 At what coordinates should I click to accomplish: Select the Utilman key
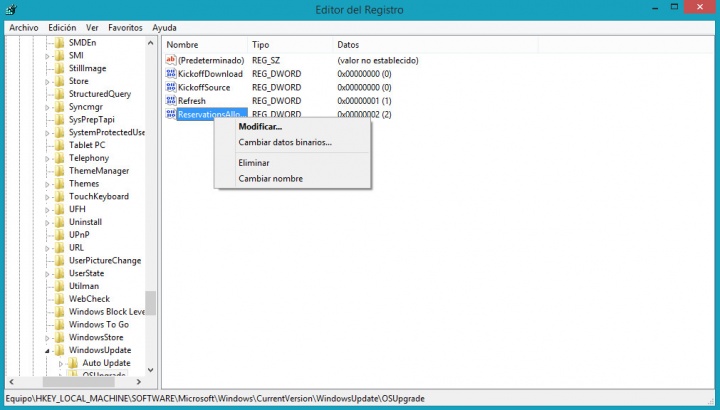[84, 286]
